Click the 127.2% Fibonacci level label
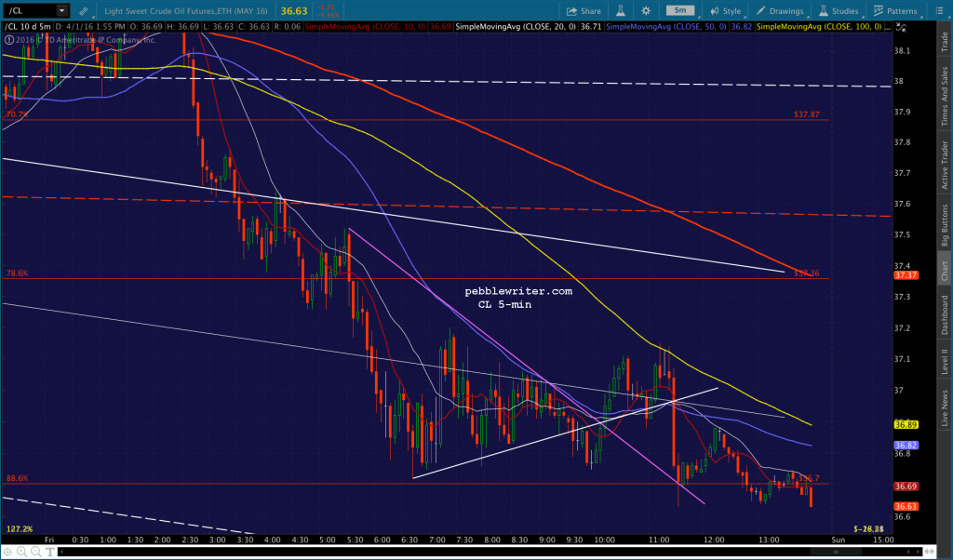The width and height of the screenshot is (953, 560). (x=20, y=529)
